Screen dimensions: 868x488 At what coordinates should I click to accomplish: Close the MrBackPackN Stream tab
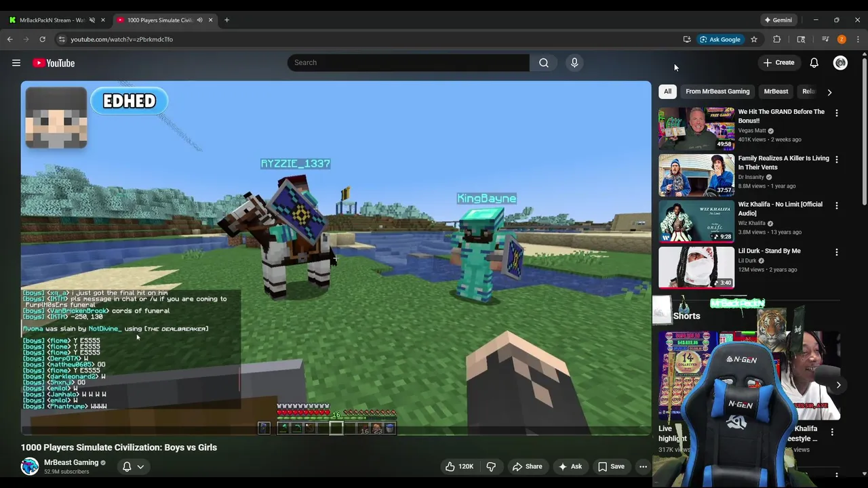[x=103, y=20]
